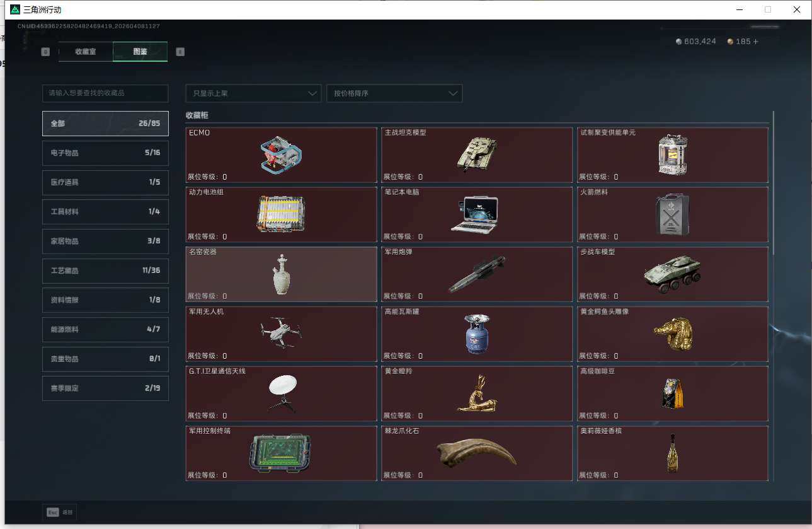Choose the 黄金鳄鱼头雕像 gold crocodile icon

tap(673, 334)
